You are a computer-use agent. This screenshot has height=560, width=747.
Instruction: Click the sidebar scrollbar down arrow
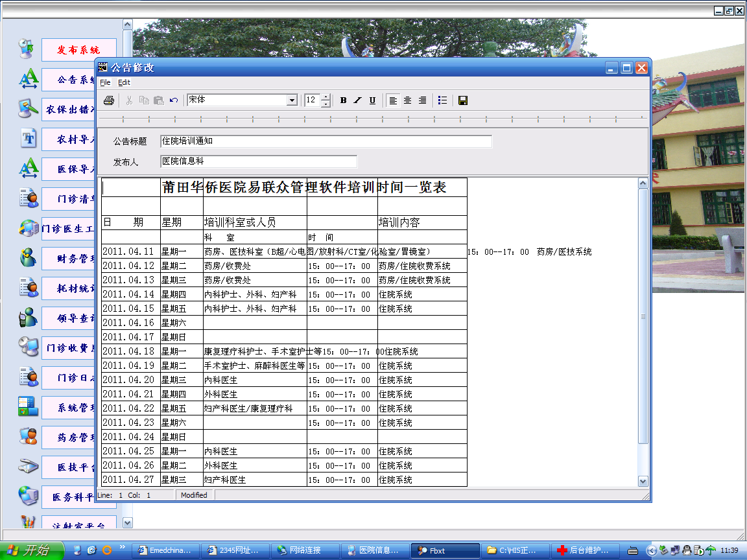pyautogui.click(x=127, y=523)
